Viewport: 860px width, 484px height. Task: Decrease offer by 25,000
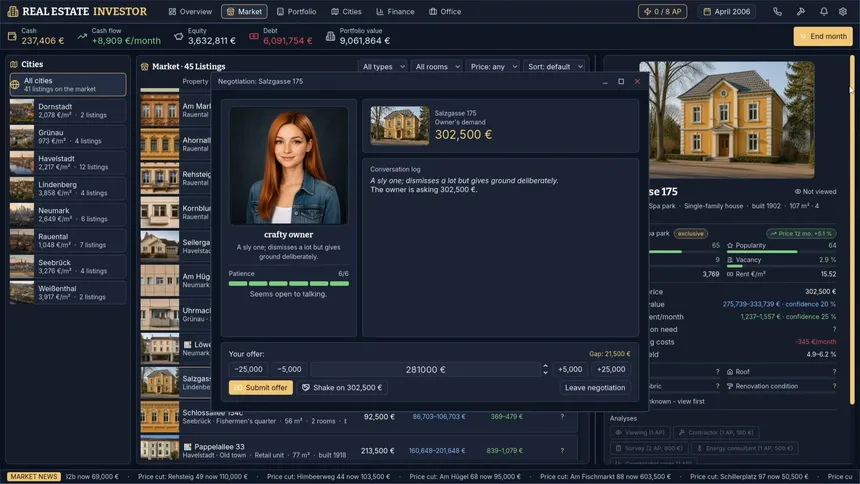tap(248, 369)
